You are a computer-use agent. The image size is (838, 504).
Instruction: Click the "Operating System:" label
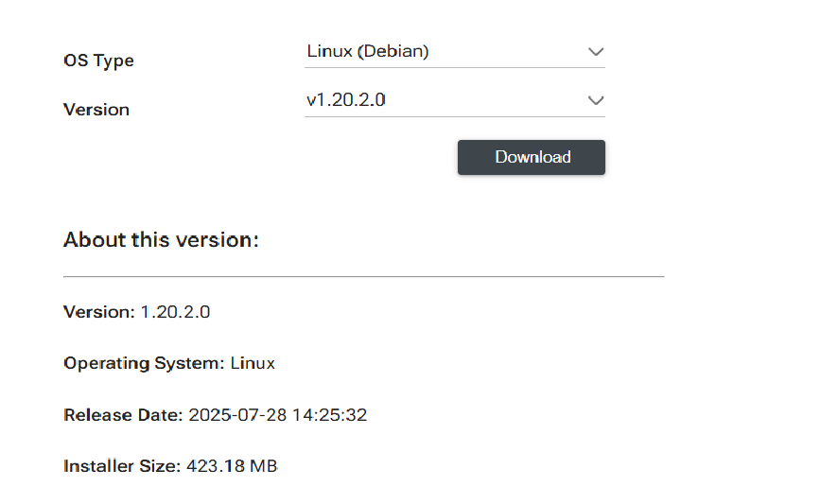(144, 363)
